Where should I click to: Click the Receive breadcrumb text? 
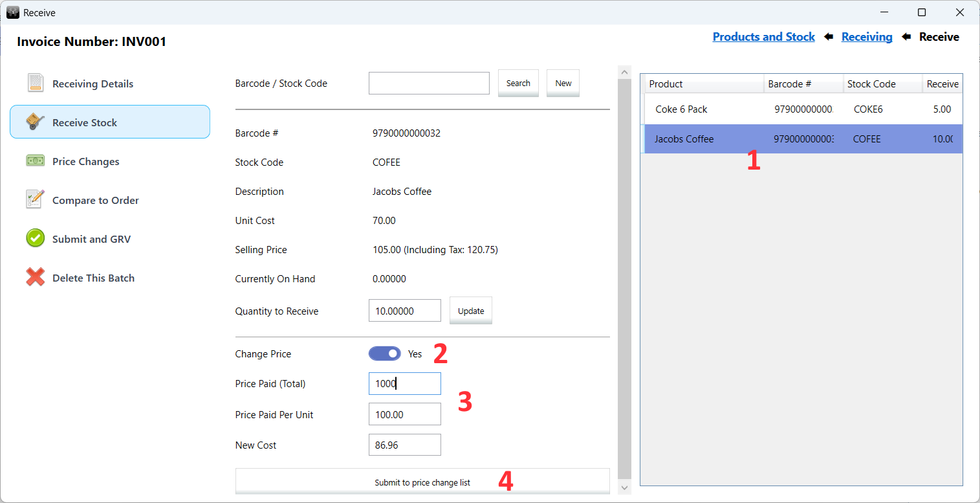939,37
